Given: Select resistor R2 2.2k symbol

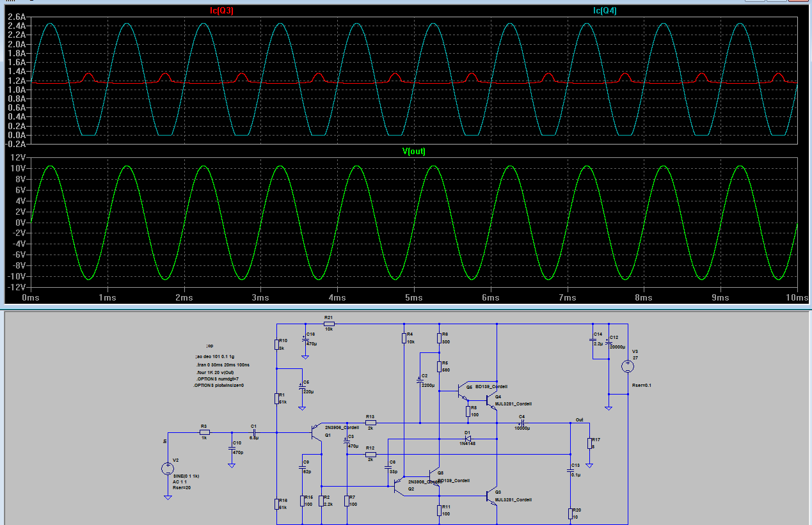Looking at the screenshot, I should pos(321,500).
